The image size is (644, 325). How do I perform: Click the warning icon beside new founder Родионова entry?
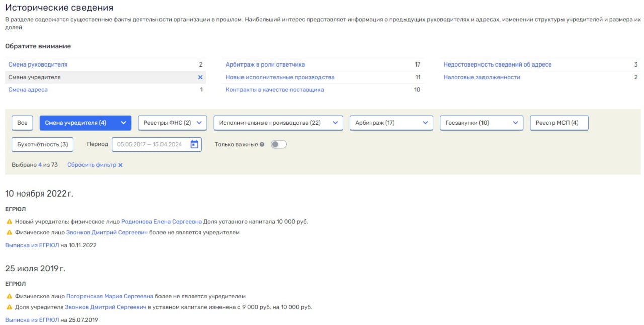[x=9, y=221]
